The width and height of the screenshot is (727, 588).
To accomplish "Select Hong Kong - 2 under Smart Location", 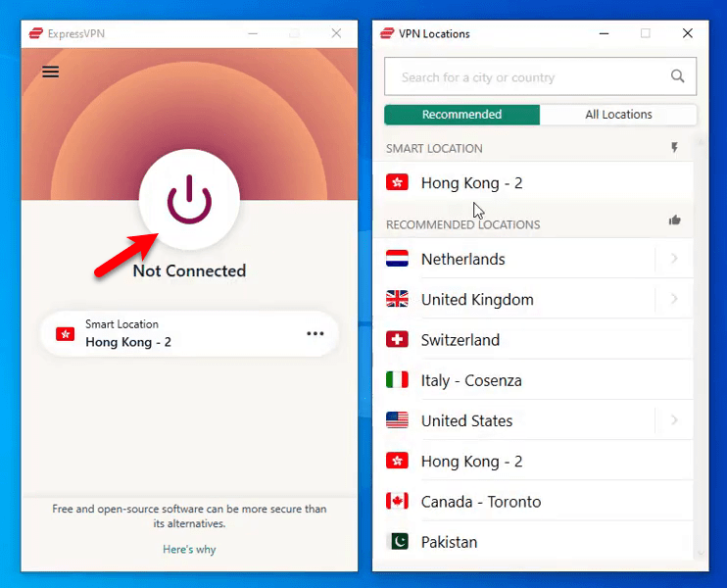I will coord(533,182).
